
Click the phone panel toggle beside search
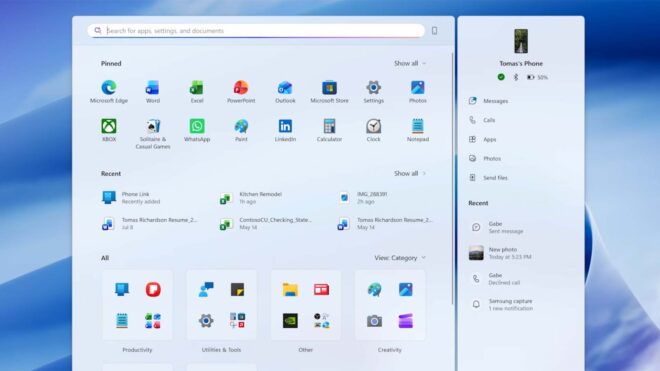click(434, 31)
